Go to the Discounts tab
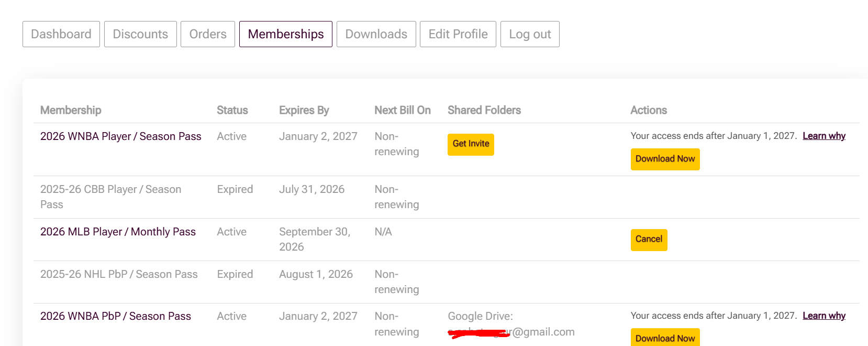Image resolution: width=868 pixels, height=346 pixels. point(140,34)
